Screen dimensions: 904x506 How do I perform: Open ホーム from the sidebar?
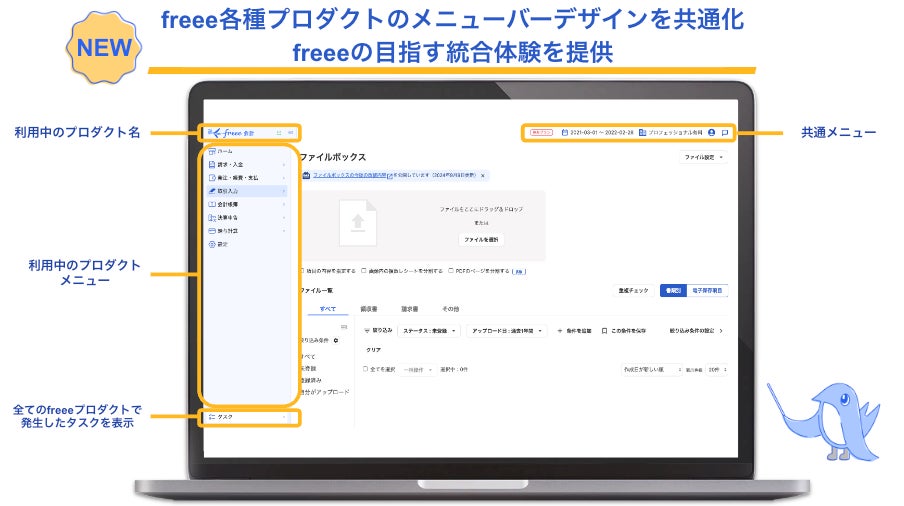221,152
